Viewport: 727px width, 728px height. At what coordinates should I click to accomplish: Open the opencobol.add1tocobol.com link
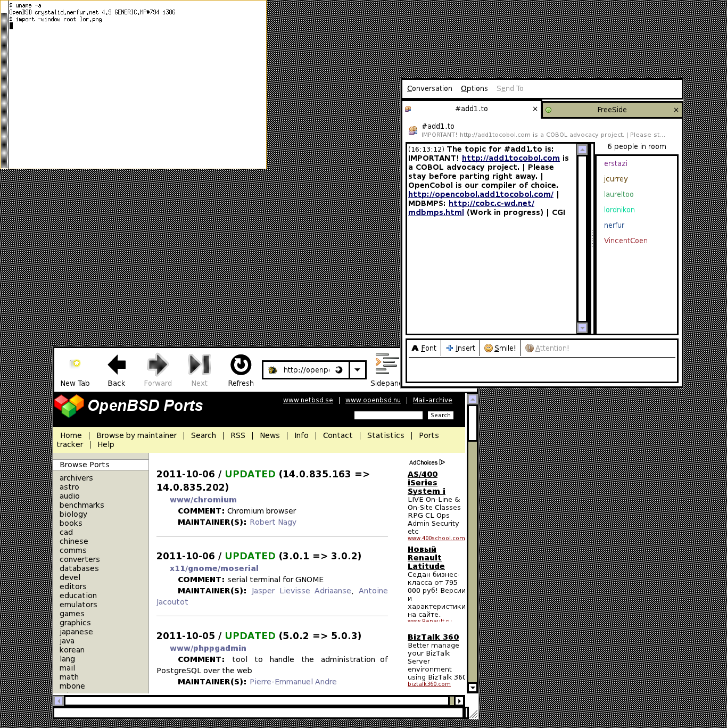coord(481,194)
